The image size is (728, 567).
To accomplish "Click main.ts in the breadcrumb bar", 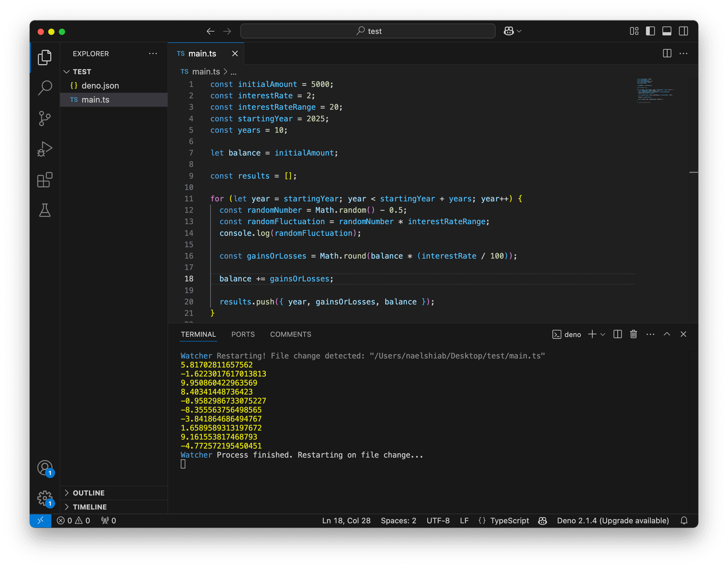I will (x=206, y=72).
